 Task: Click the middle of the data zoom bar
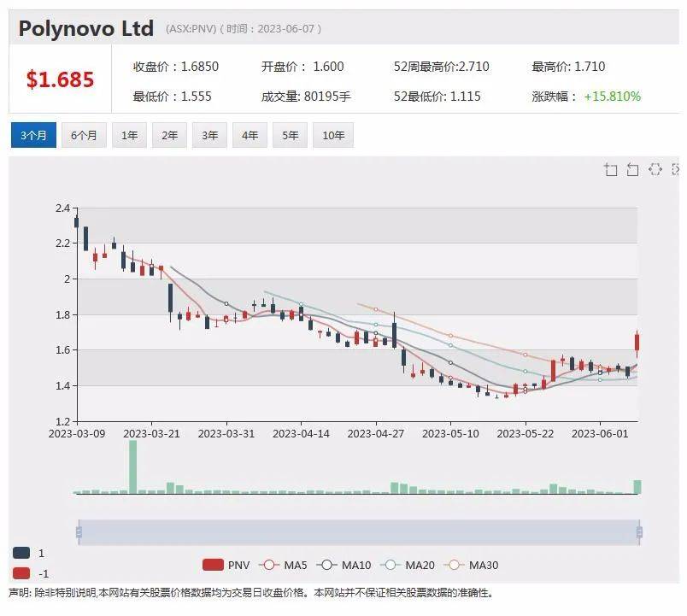(x=359, y=532)
